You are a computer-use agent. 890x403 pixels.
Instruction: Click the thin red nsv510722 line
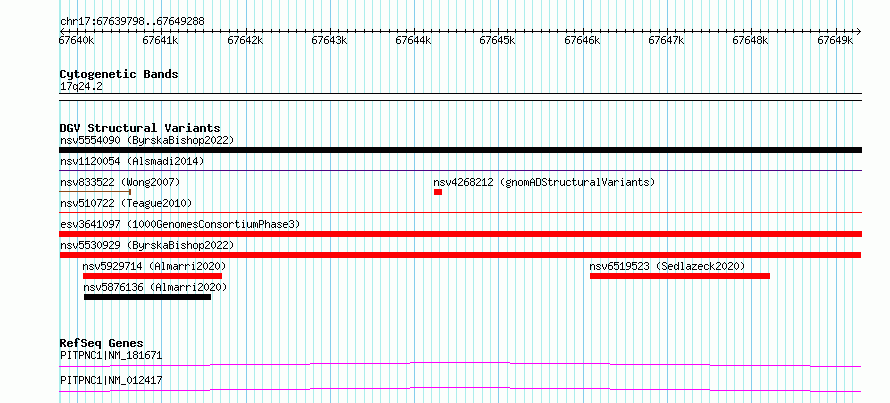[x=460, y=213]
